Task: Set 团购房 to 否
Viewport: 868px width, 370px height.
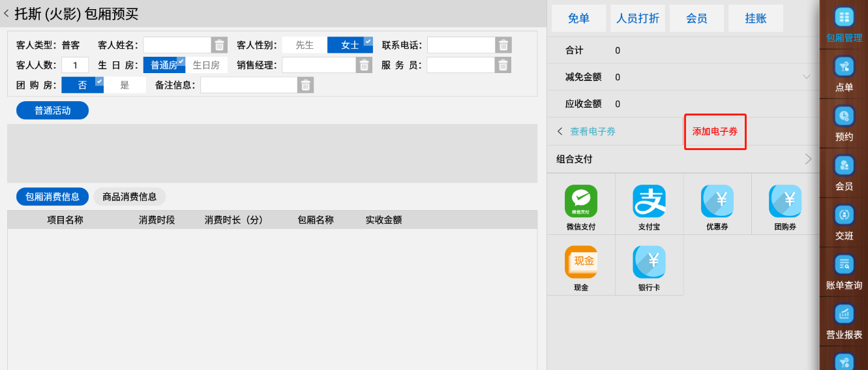Action: (x=83, y=85)
